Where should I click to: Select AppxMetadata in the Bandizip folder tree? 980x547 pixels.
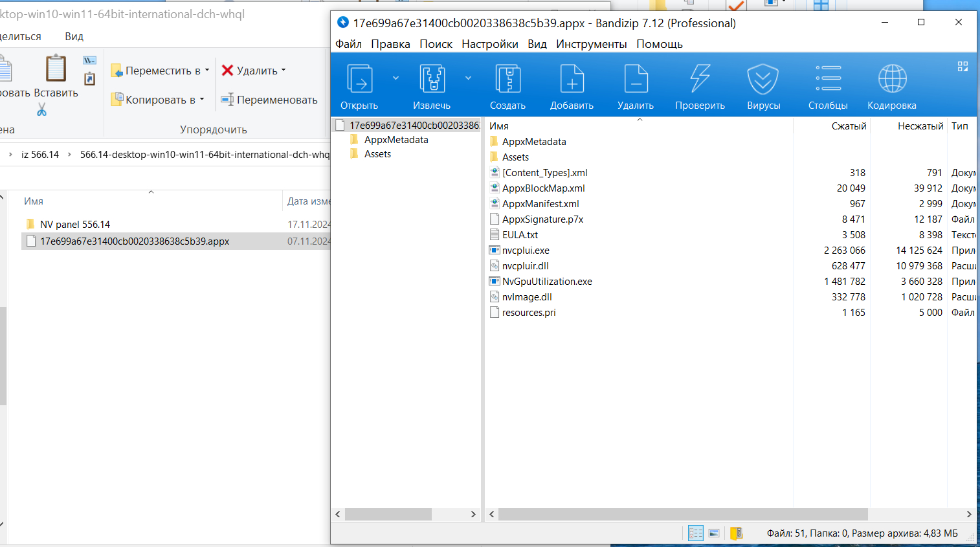pos(396,140)
